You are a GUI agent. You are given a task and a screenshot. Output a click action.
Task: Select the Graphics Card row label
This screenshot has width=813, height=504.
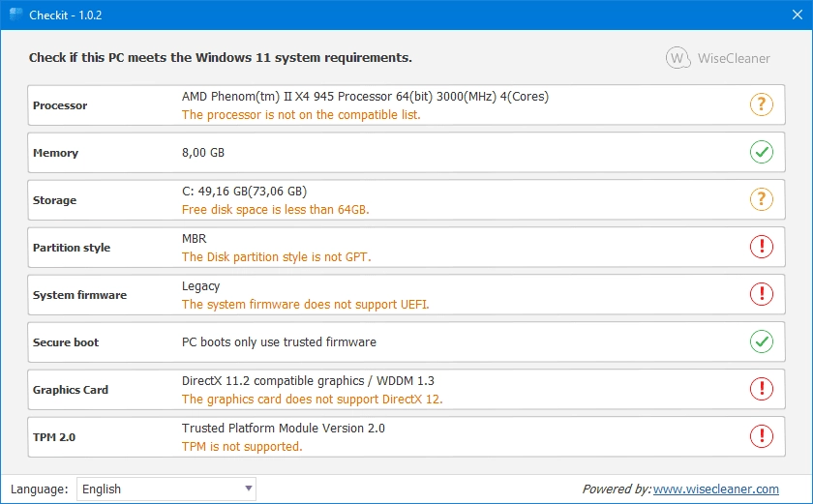[71, 390]
